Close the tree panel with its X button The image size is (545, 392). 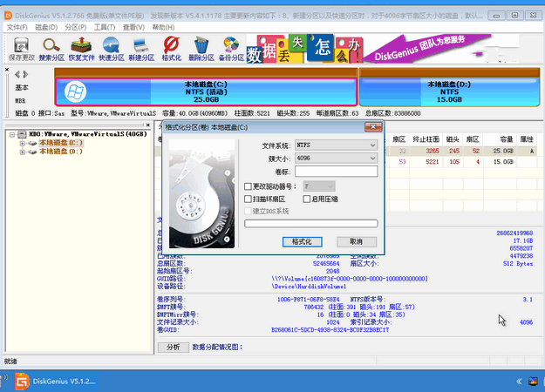click(148, 125)
